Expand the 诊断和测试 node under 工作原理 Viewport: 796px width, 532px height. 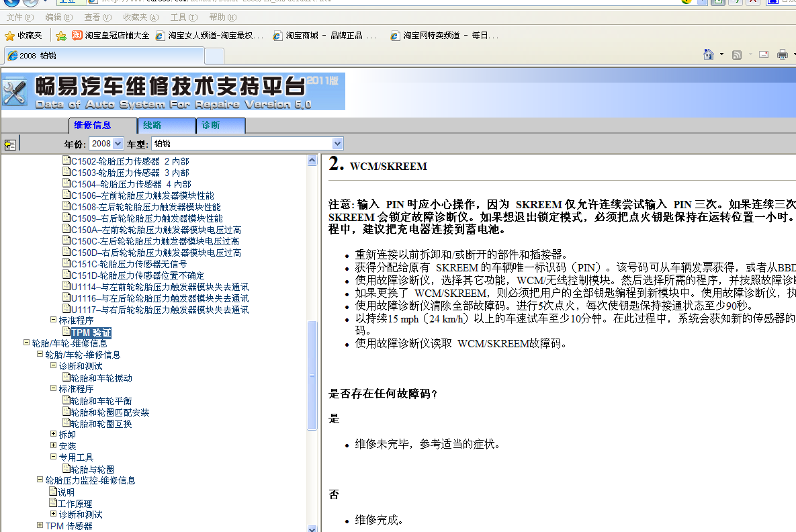(x=53, y=514)
